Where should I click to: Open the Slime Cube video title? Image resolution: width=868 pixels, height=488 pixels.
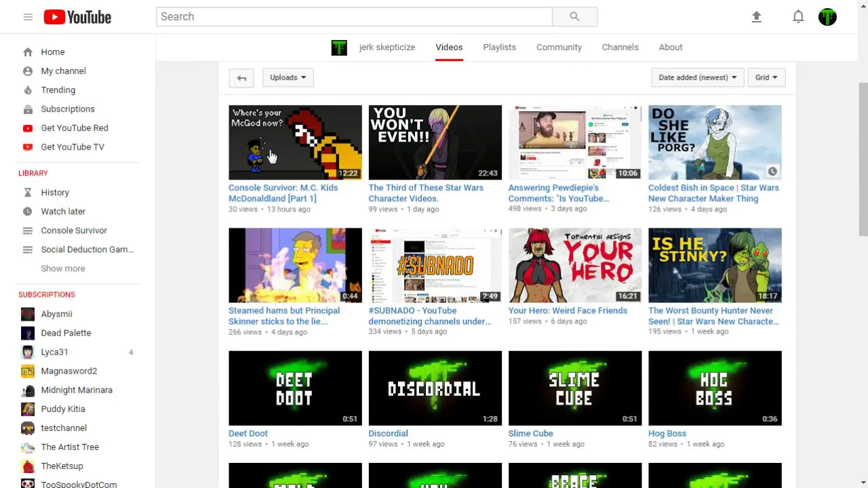tap(530, 433)
